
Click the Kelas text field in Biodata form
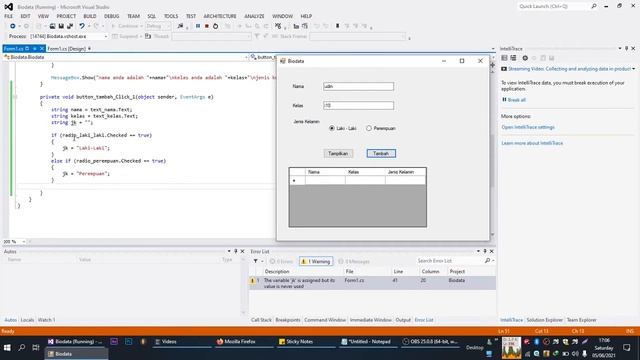(x=358, y=106)
